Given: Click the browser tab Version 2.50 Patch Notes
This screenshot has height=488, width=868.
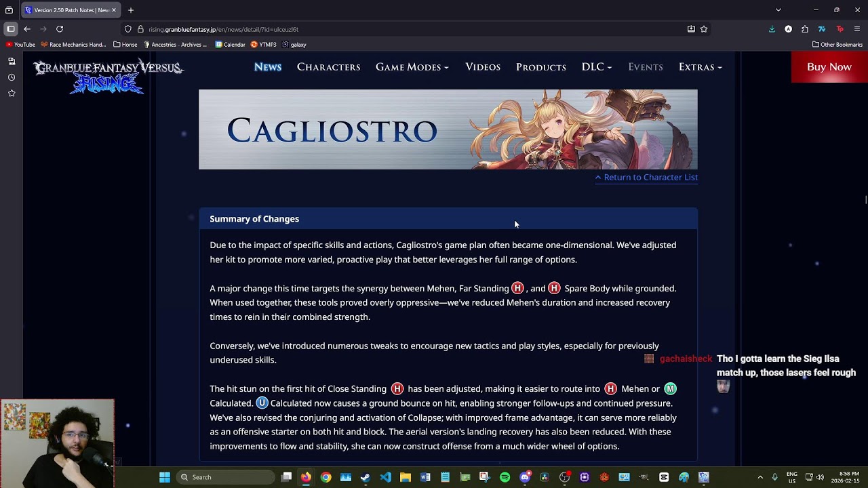Looking at the screenshot, I should [71, 10].
